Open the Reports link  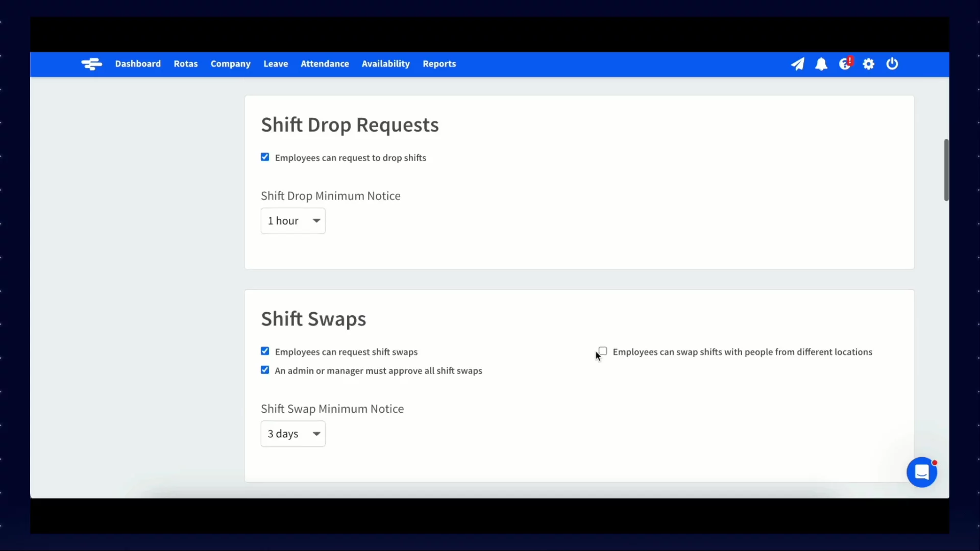tap(439, 64)
